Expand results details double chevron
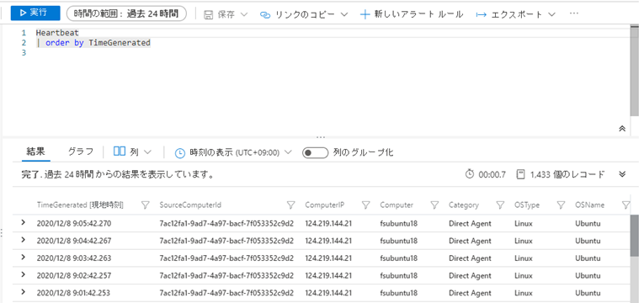The height and width of the screenshot is (303, 644). [x=622, y=174]
